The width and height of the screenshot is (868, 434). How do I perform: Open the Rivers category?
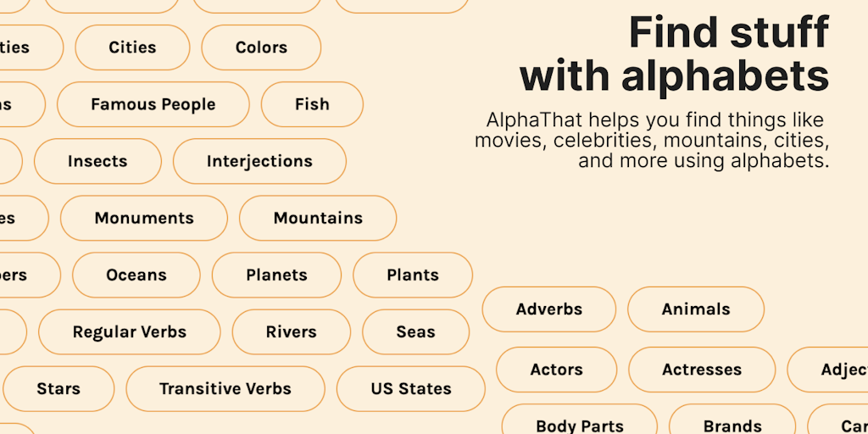pyautogui.click(x=292, y=331)
